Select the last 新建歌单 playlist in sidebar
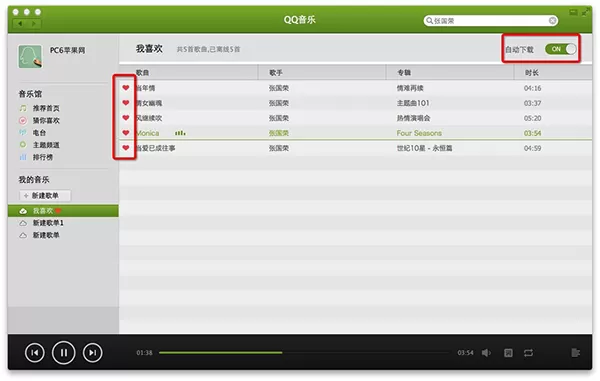This screenshot has width=600, height=381. point(46,235)
